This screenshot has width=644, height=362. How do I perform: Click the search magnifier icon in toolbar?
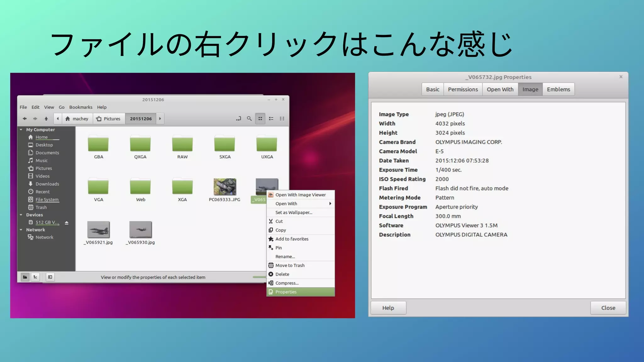pyautogui.click(x=249, y=118)
